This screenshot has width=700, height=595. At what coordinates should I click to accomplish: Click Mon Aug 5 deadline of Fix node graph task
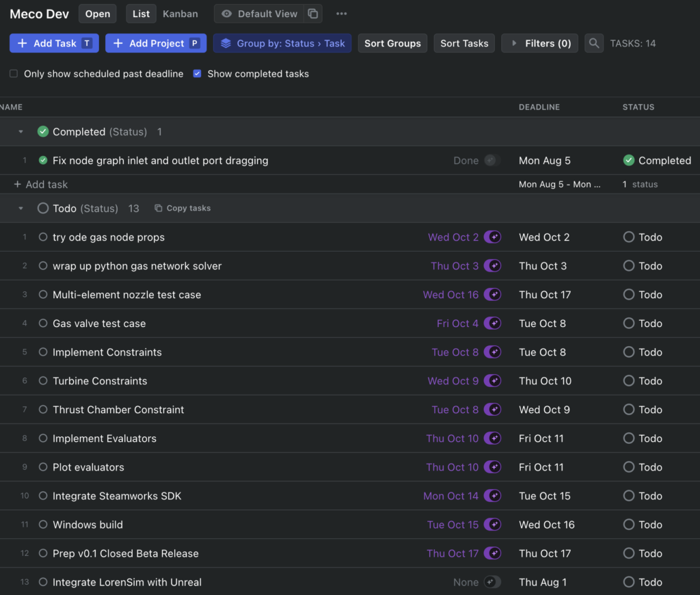(x=545, y=160)
